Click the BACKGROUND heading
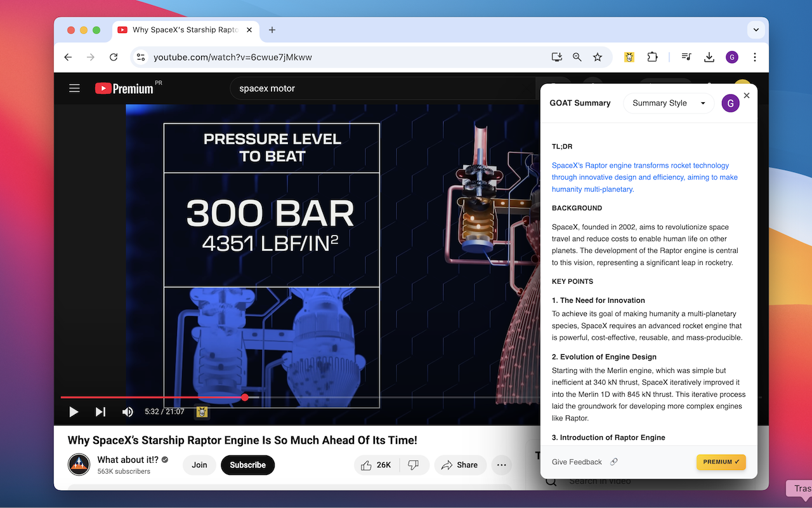 (x=577, y=208)
